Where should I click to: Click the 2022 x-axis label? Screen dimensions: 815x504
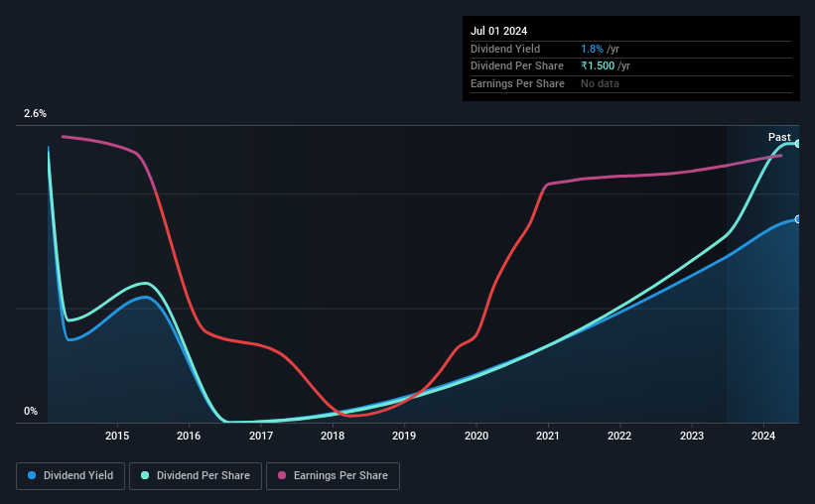point(619,436)
